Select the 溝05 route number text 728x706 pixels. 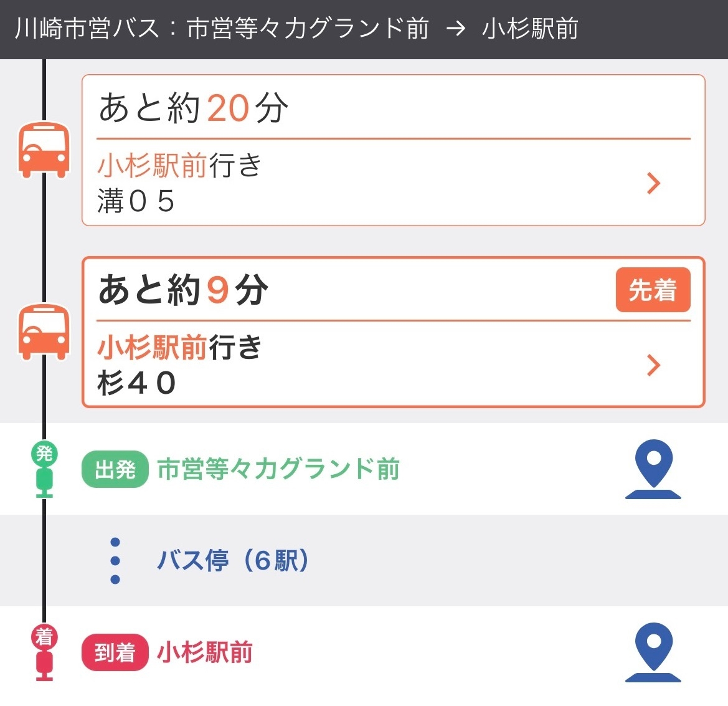[x=136, y=201]
